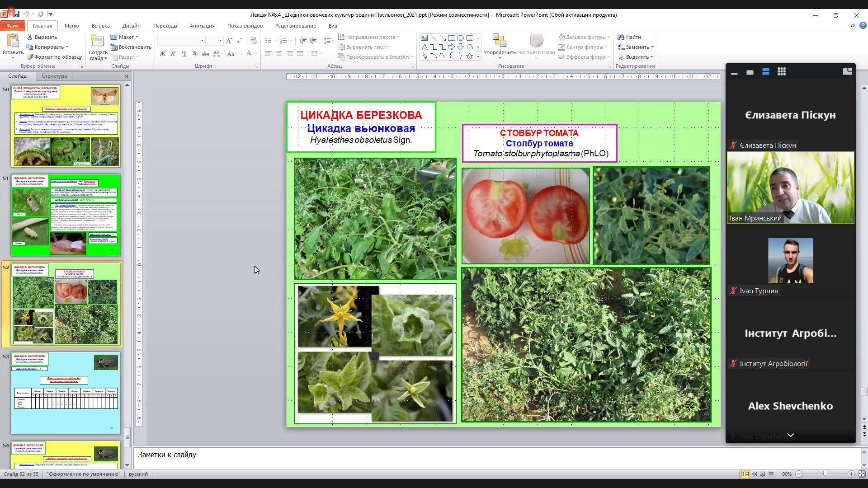868x488 pixels.
Task: Click the Файл button
Action: [x=13, y=26]
